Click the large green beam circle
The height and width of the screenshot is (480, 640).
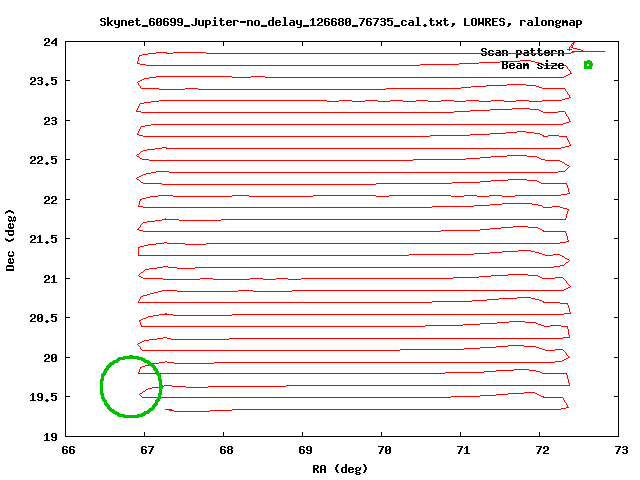point(131,387)
